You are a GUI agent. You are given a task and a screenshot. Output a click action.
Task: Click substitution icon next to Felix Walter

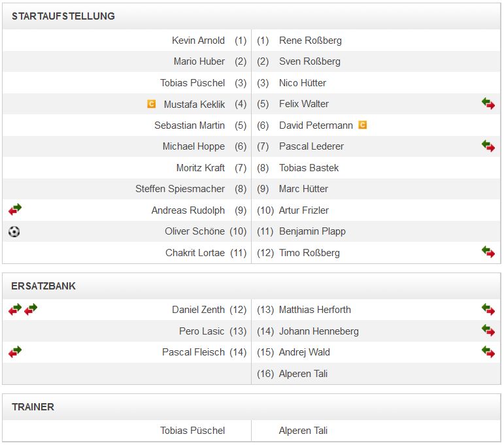488,104
